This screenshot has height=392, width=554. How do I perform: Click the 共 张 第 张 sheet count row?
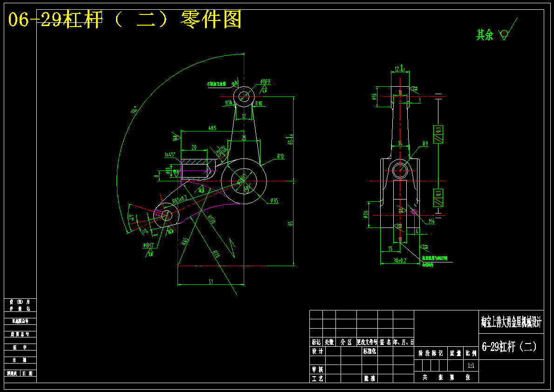(x=446, y=378)
